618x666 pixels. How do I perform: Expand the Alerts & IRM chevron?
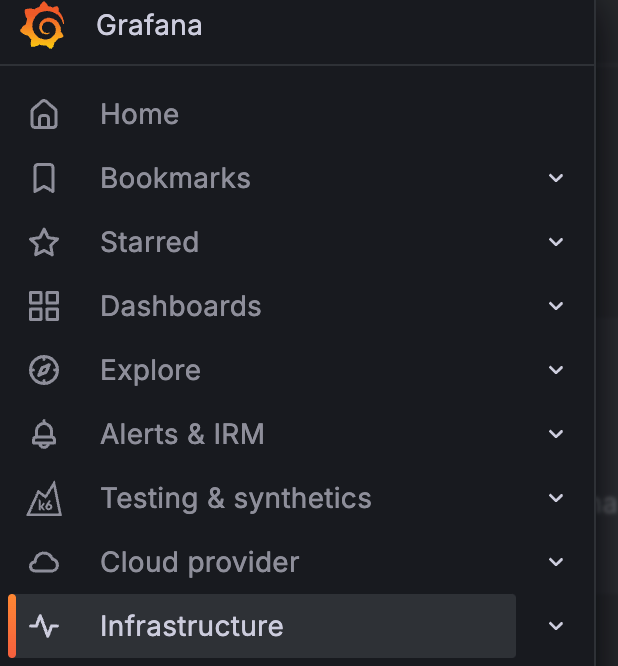557,434
